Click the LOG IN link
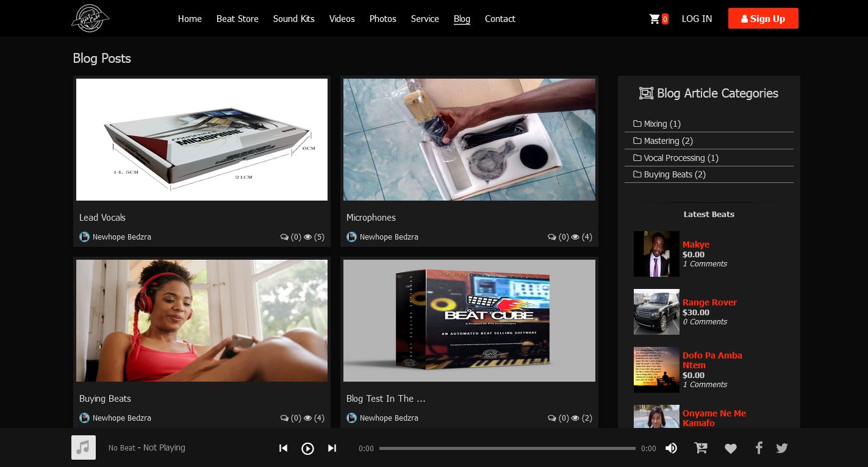 (697, 19)
